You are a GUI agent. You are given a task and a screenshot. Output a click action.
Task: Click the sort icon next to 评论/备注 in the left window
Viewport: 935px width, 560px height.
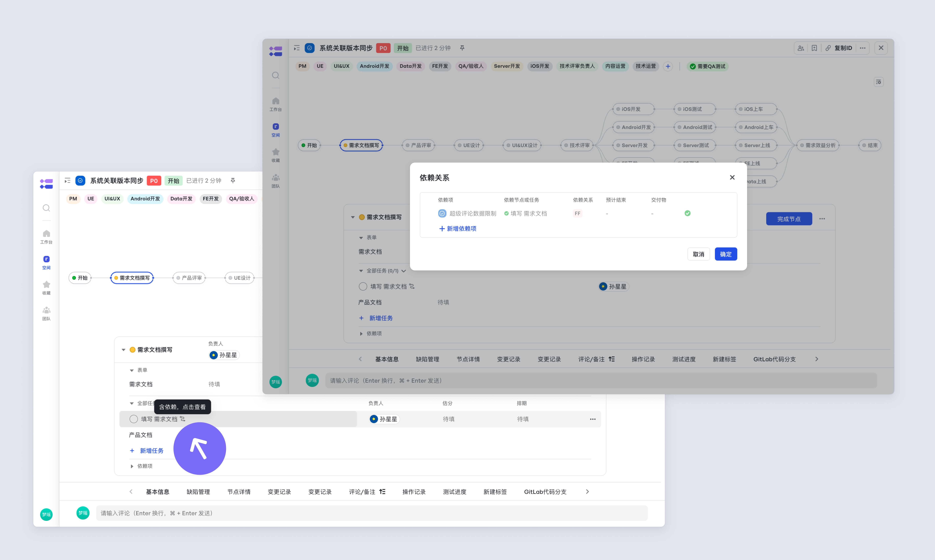[x=382, y=492]
